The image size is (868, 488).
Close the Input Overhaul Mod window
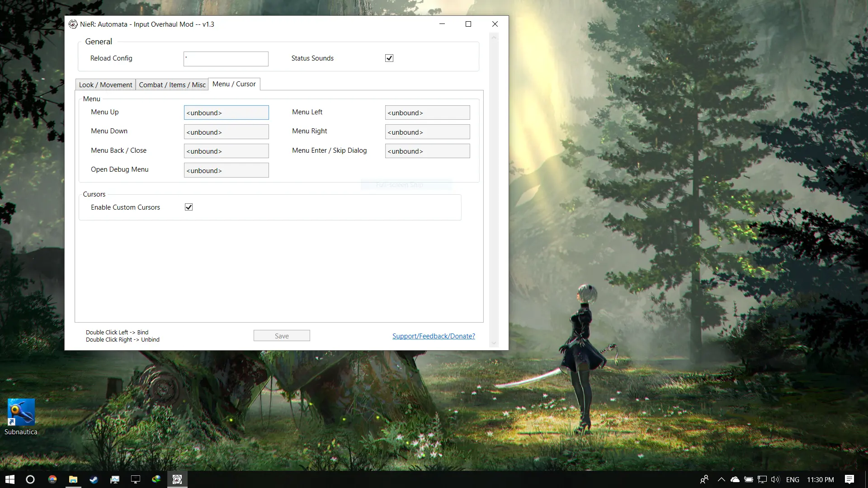click(x=495, y=24)
